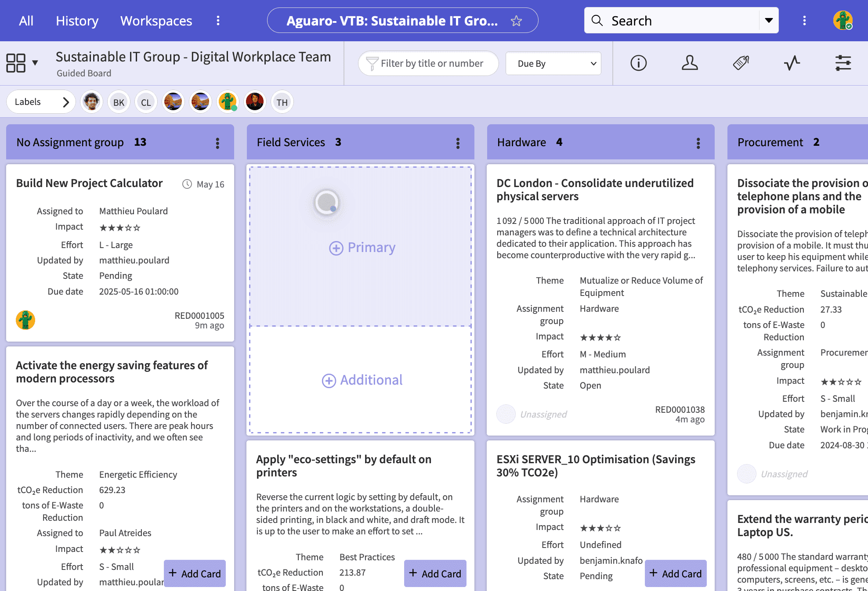Switch to the Workspaces menu
868x591 pixels.
tap(156, 20)
